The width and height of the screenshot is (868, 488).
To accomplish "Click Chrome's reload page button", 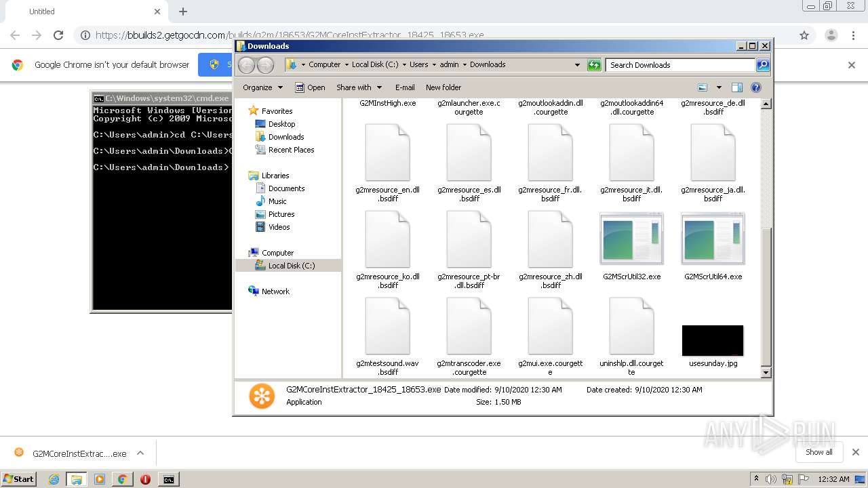I will point(58,35).
